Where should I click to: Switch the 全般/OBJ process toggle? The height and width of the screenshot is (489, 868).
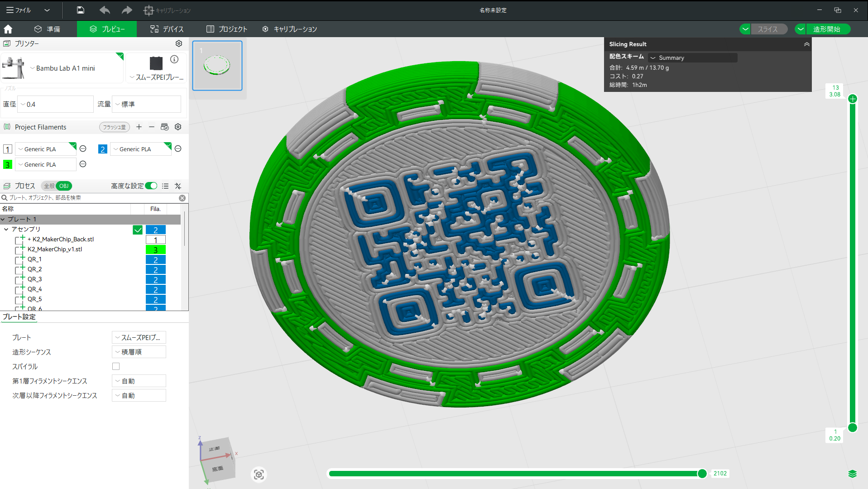pyautogui.click(x=57, y=186)
